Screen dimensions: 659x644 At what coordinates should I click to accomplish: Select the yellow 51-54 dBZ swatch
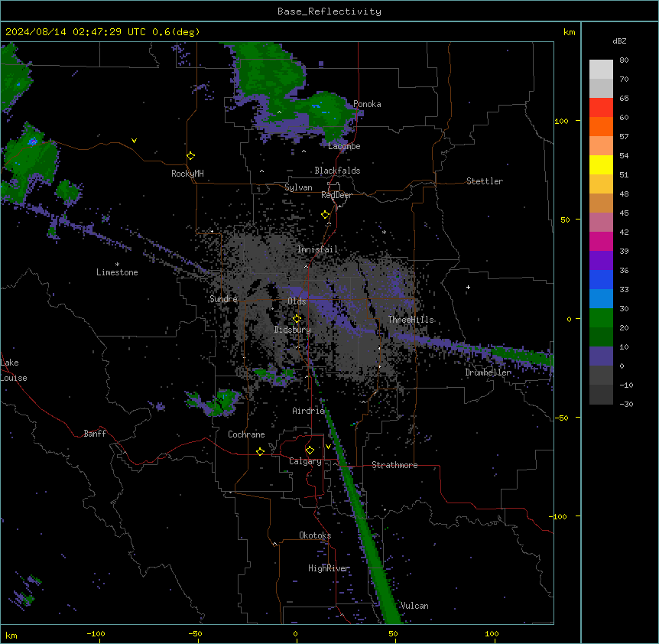601,164
